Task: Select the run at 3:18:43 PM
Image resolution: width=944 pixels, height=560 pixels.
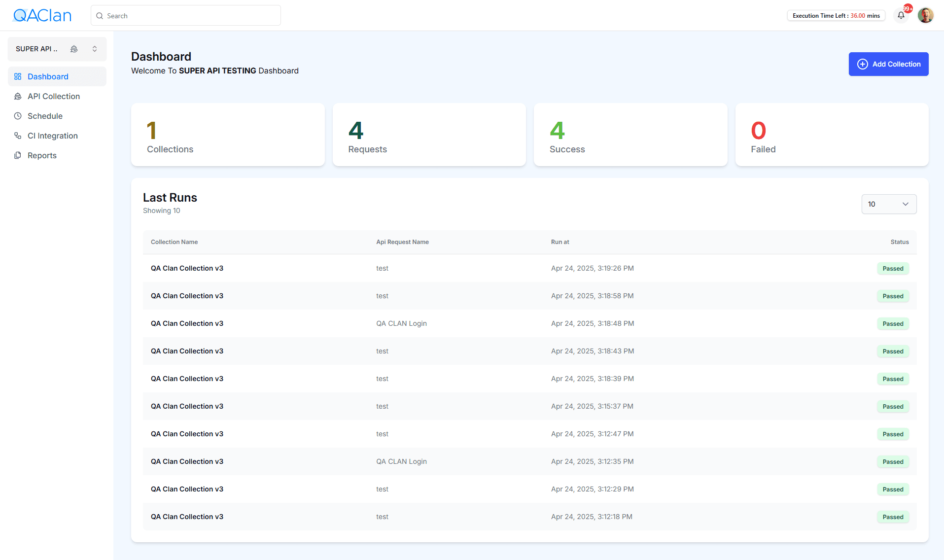Action: click(529, 351)
